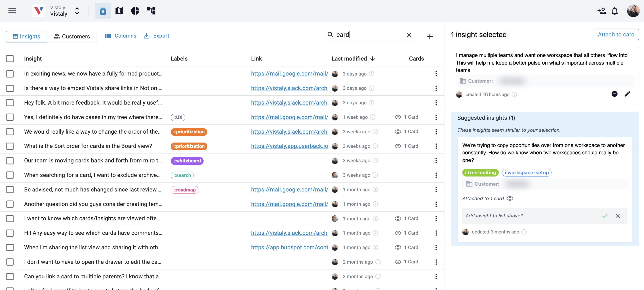Open row menu for 'Yes, I definitely' insight
The height and width of the screenshot is (290, 644).
[436, 117]
